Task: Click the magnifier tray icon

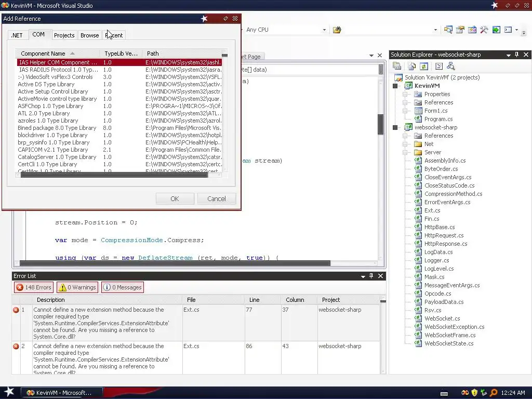Action: (x=494, y=393)
